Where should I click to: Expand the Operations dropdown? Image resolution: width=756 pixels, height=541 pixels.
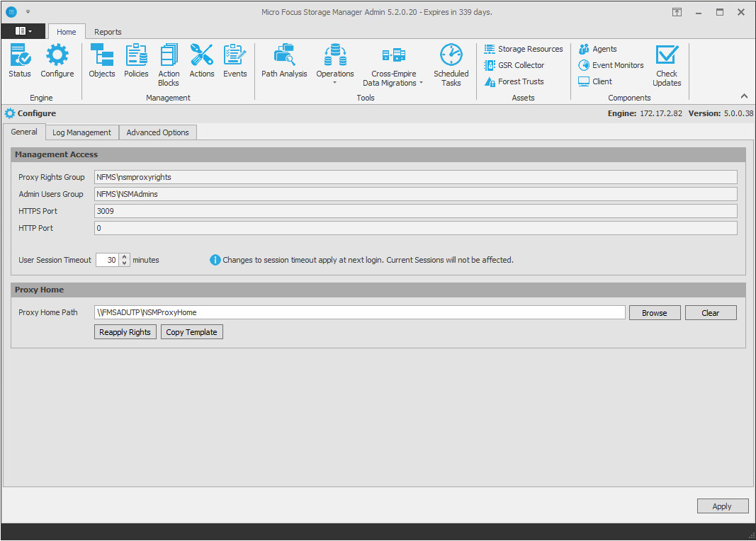[x=335, y=83]
